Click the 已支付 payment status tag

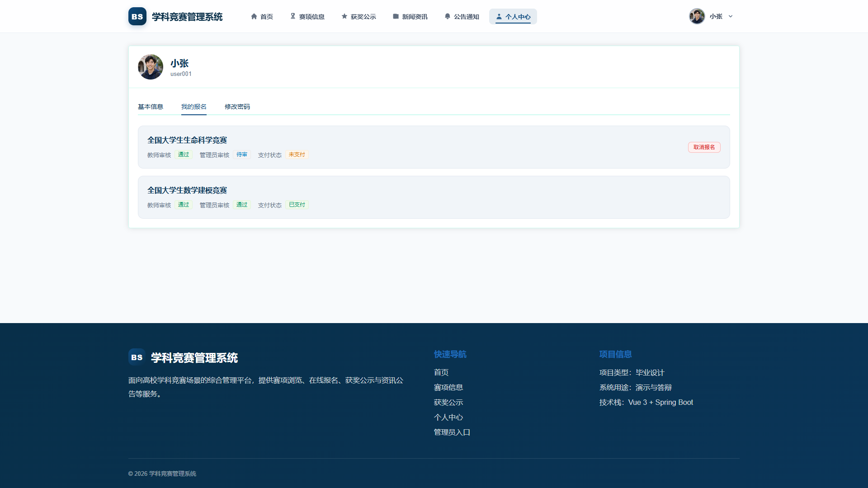(x=297, y=205)
